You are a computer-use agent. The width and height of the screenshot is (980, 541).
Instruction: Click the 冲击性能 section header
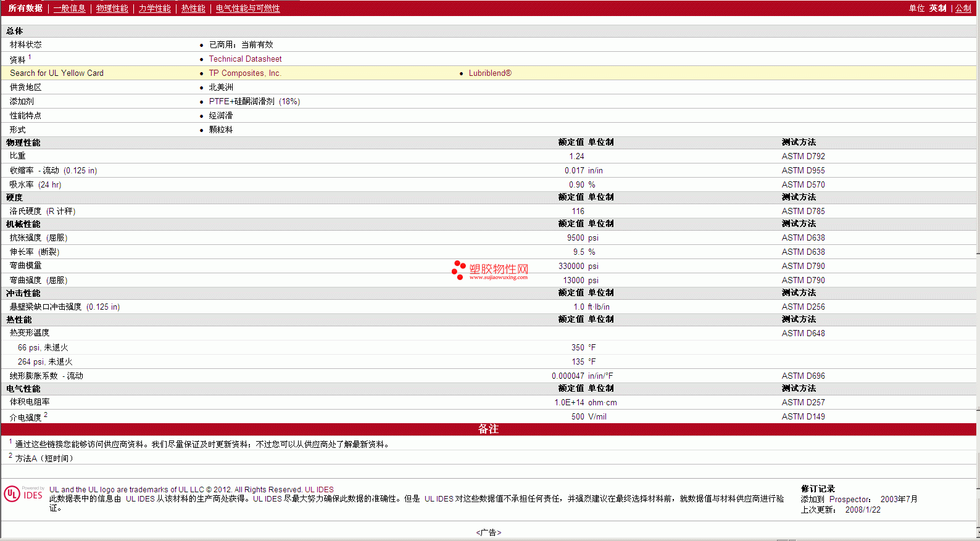click(x=23, y=293)
